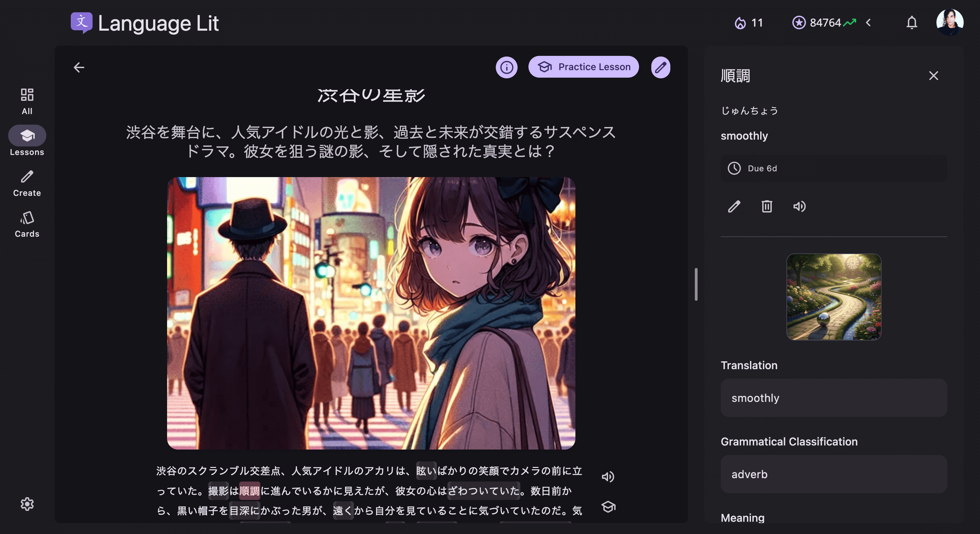This screenshot has height=534, width=980.
Task: Play the lesson paragraph audio
Action: (x=608, y=476)
